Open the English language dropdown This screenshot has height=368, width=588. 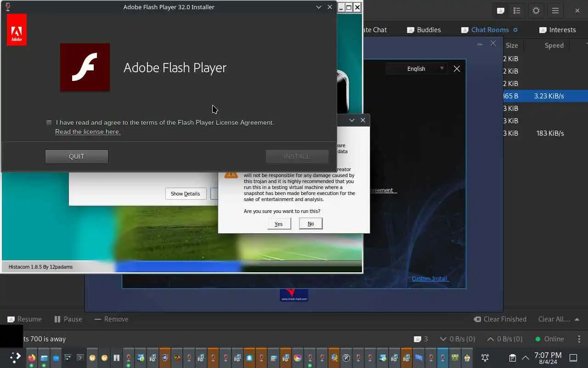coord(417,69)
